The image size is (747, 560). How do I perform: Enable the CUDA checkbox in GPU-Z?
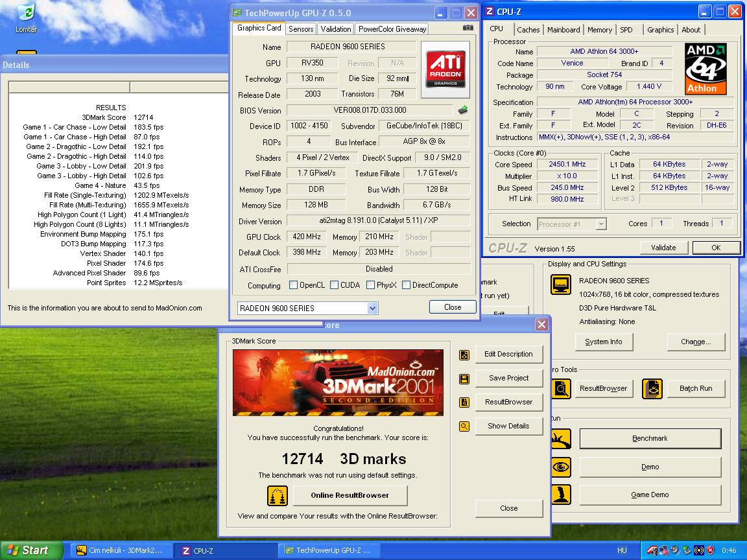[x=335, y=285]
